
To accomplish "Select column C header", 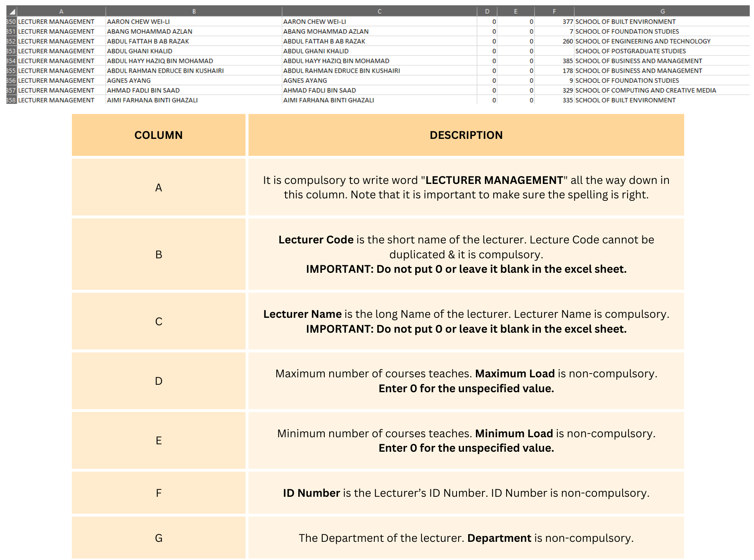I will pyautogui.click(x=379, y=12).
